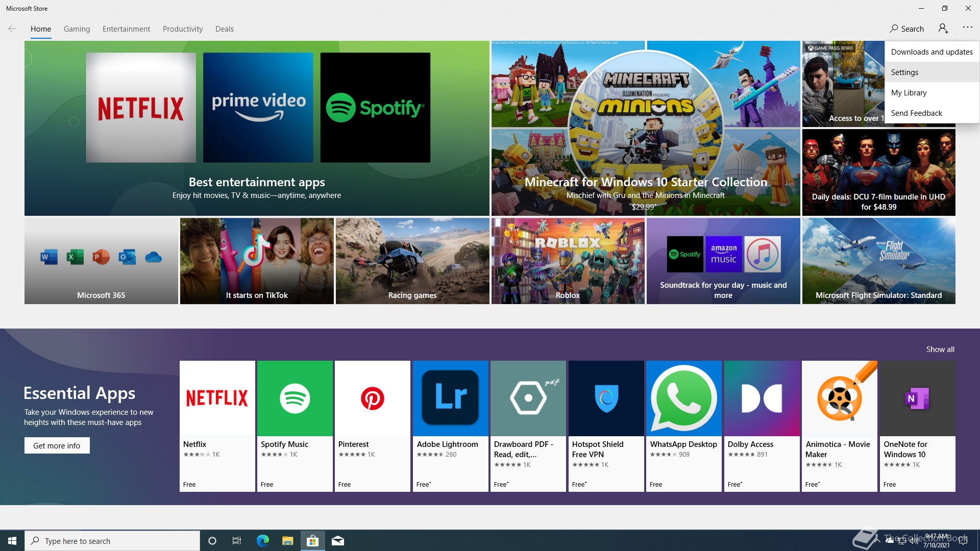980x551 pixels.
Task: Open the Hotspot Shield Free VPN tile
Action: [606, 426]
